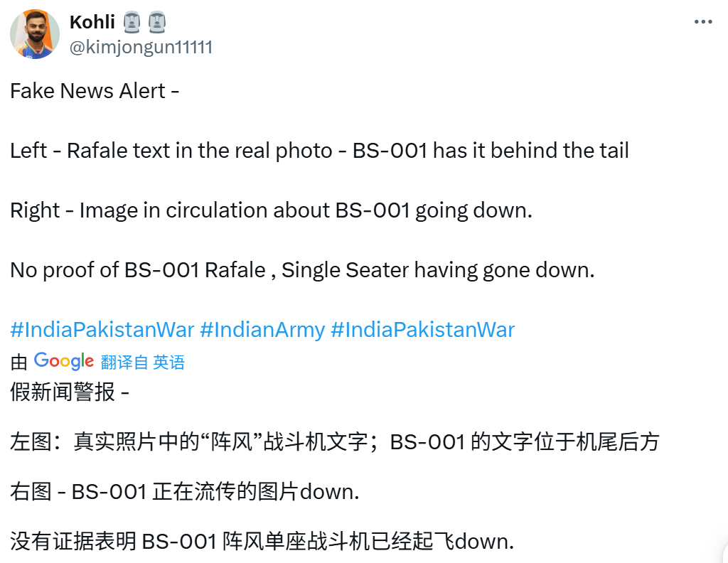Click the "No proof of BS-001 Rafale" line
This screenshot has width=728, height=563.
[302, 270]
